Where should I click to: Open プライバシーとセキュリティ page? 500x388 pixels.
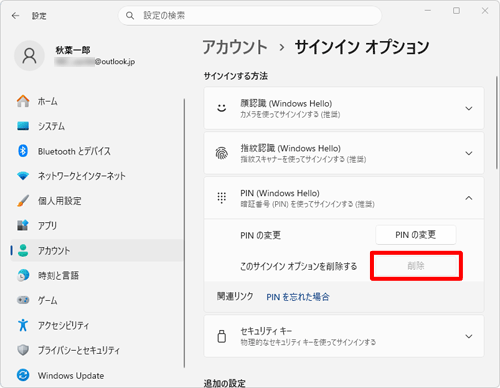(97, 350)
